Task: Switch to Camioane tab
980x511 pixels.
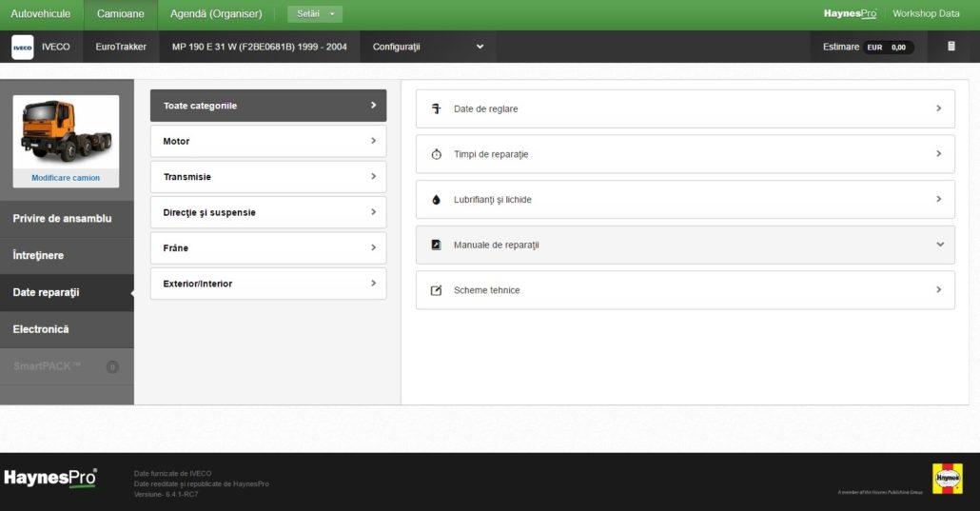Action: tap(121, 13)
